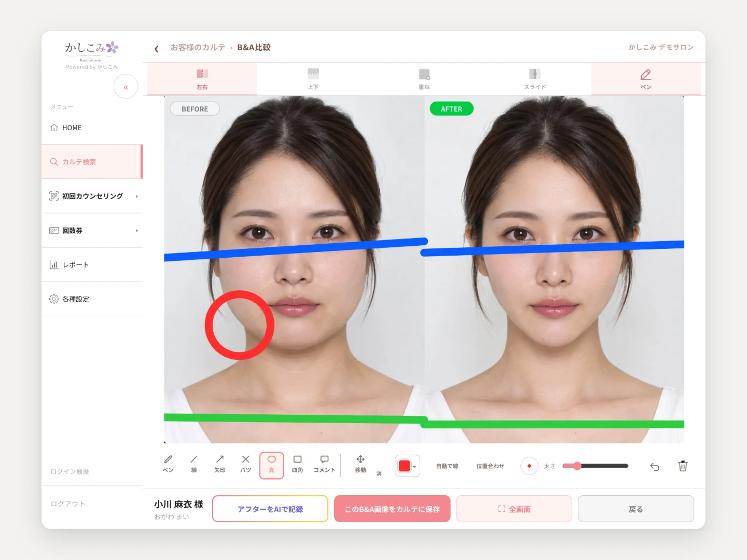Undo the last drawing stroke
Image resolution: width=747 pixels, height=560 pixels.
click(655, 467)
